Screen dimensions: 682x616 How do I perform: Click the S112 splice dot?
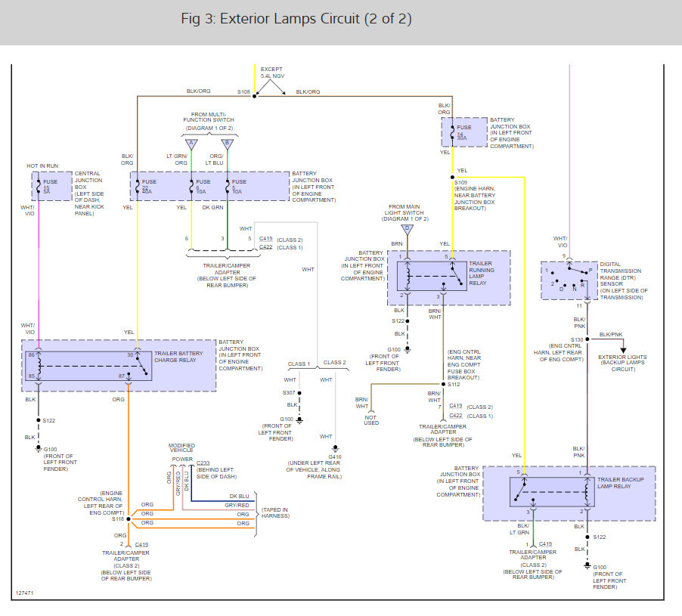pyautogui.click(x=443, y=384)
